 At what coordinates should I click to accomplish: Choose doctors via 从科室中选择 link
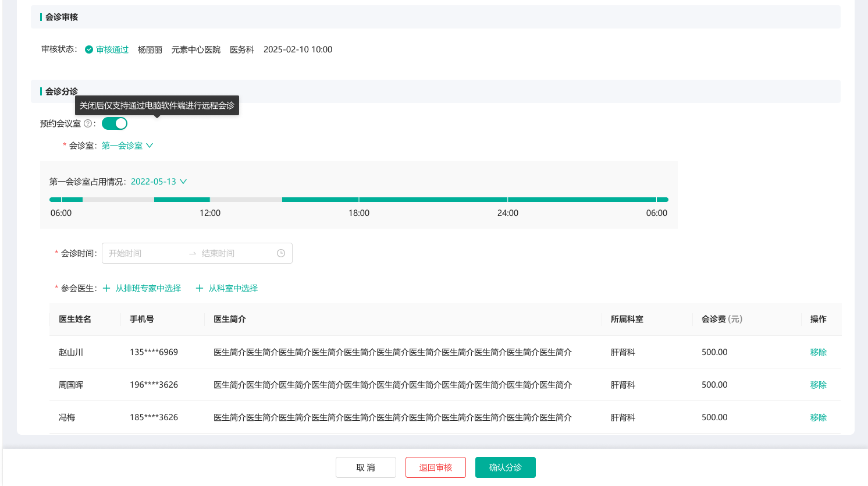pyautogui.click(x=233, y=288)
